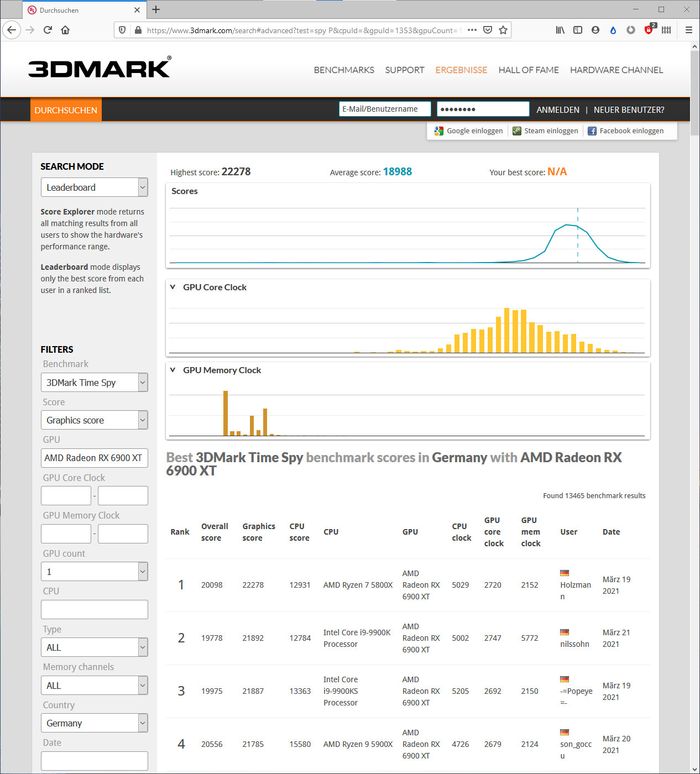Click the GPU filter field AMD Radeon RX 6900 XT
The width and height of the screenshot is (700, 774).
95,458
